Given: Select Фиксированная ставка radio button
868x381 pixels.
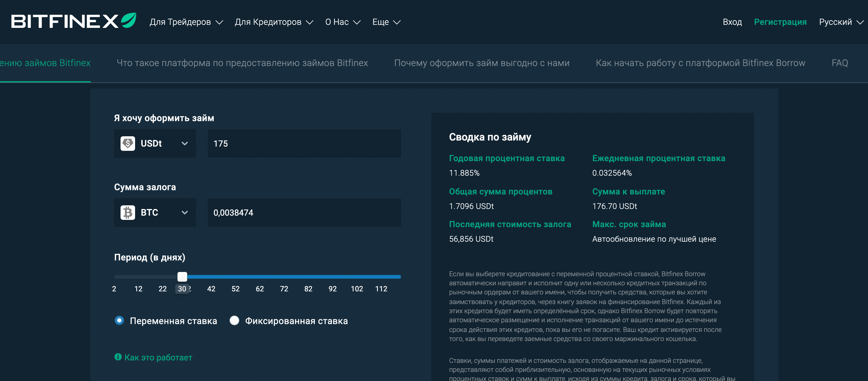Looking at the screenshot, I should [234, 320].
